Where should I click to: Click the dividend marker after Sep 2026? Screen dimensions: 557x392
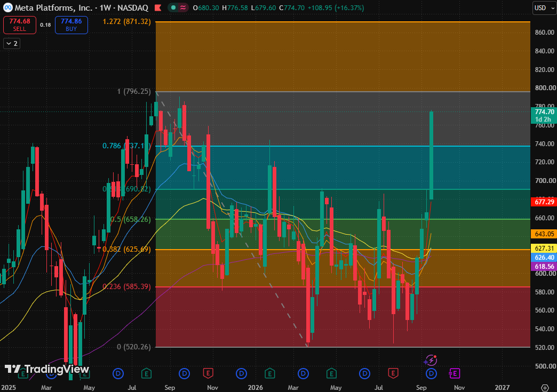click(431, 373)
